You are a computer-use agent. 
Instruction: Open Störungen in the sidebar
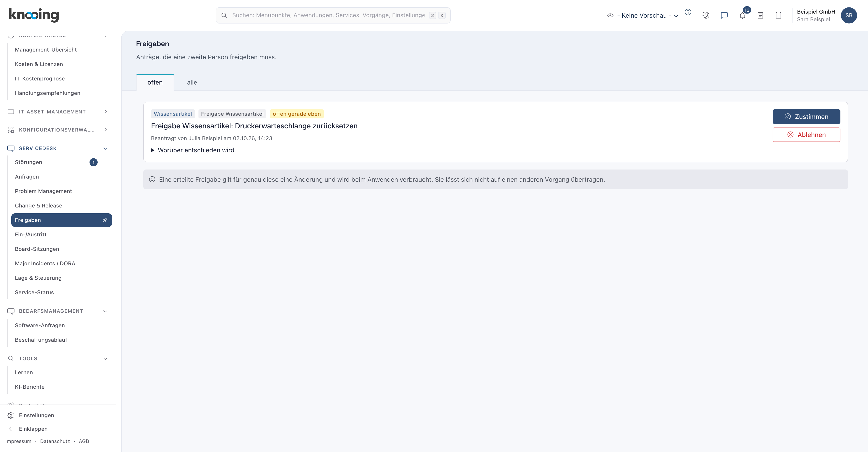pyautogui.click(x=28, y=162)
